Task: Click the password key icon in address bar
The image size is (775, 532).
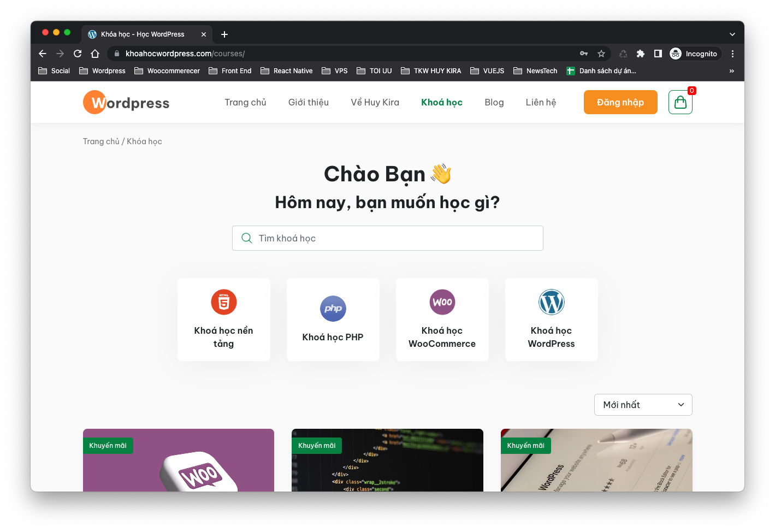Action: tap(584, 54)
